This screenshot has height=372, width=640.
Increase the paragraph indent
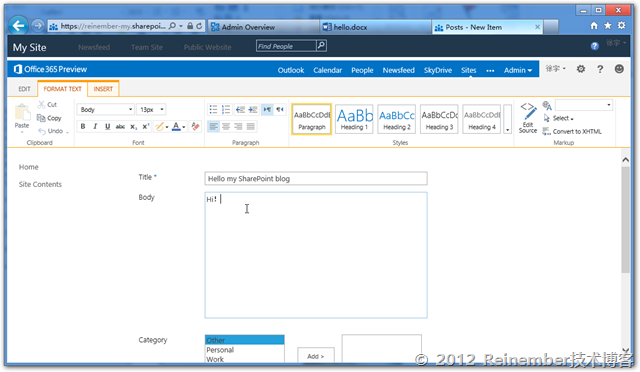point(253,109)
